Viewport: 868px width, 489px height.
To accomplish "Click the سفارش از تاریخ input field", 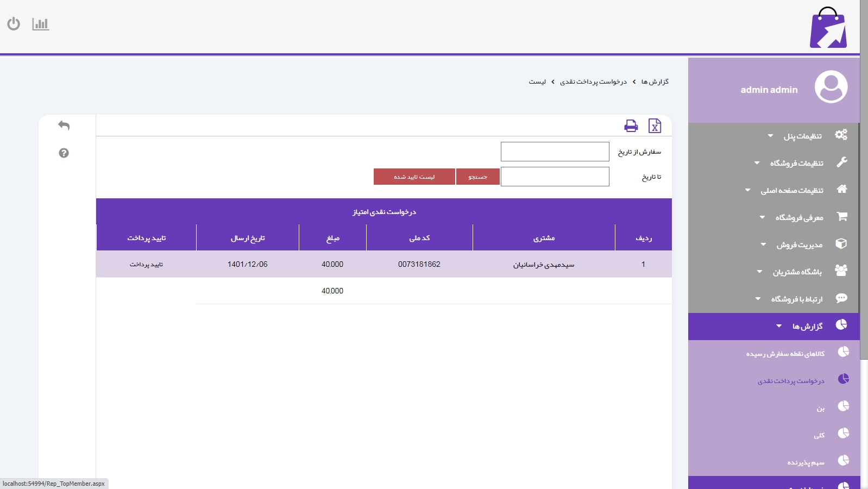I will (555, 152).
